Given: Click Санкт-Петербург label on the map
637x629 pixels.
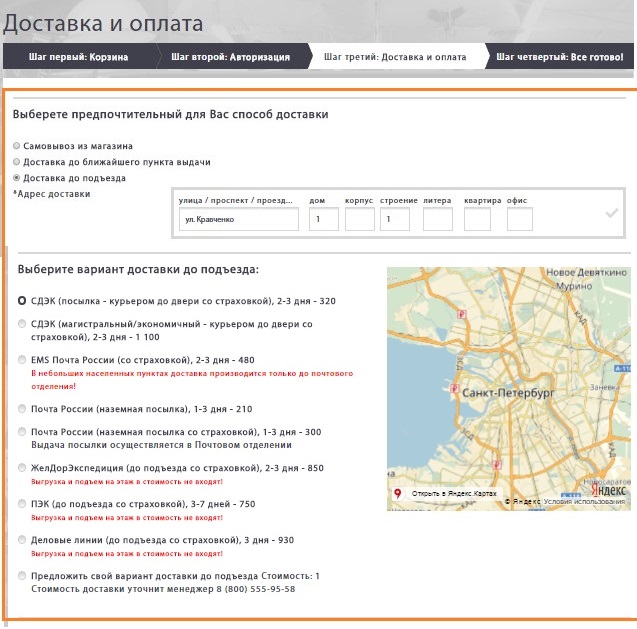Looking at the screenshot, I should pos(508,393).
